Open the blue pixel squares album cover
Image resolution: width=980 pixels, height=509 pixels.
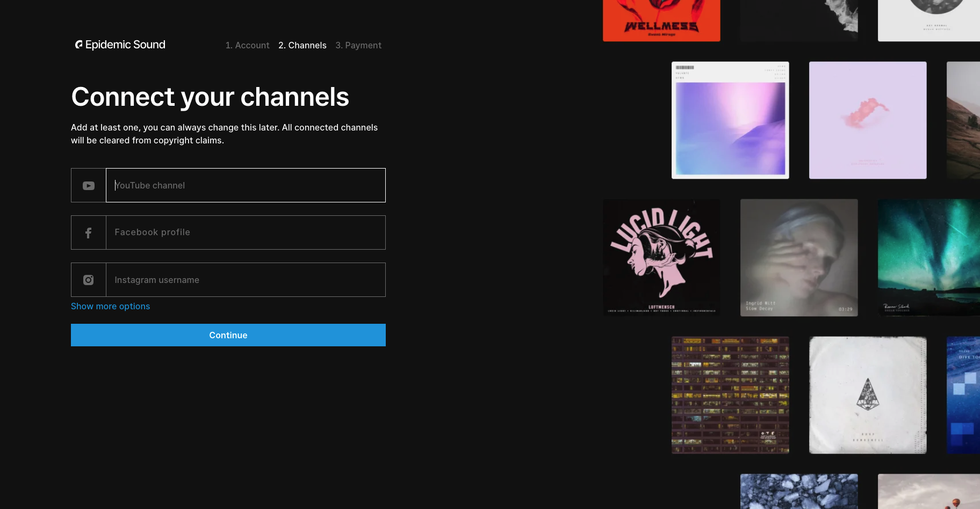tap(963, 395)
